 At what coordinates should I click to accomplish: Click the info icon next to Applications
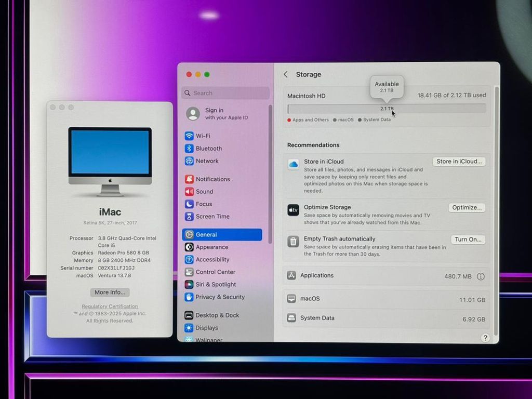[x=481, y=276]
